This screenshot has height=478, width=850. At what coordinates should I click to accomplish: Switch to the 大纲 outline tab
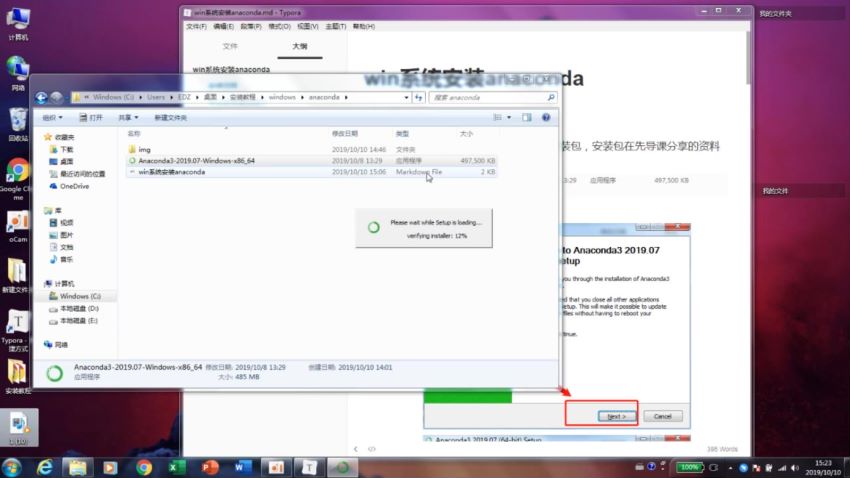pos(300,46)
